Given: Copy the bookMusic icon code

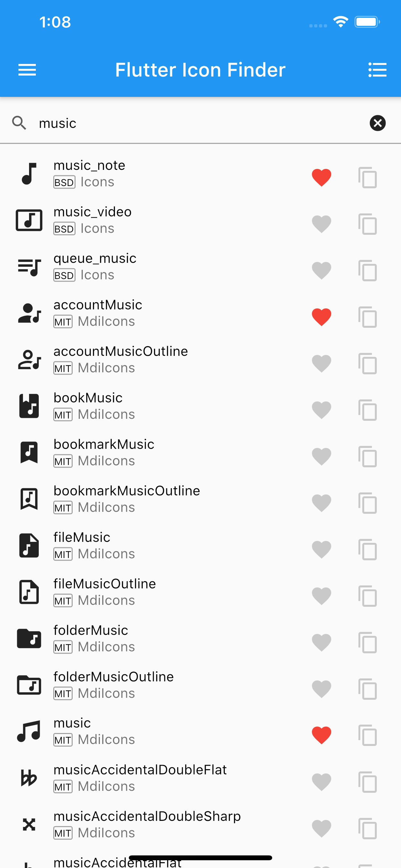Looking at the screenshot, I should 367,410.
